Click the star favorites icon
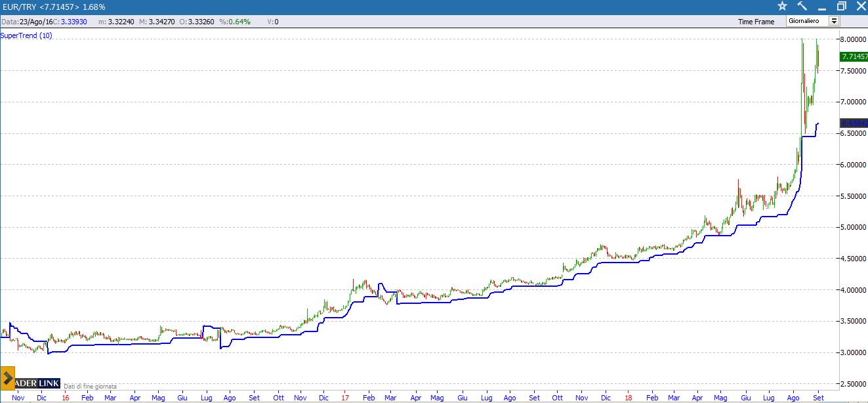 coord(782,6)
